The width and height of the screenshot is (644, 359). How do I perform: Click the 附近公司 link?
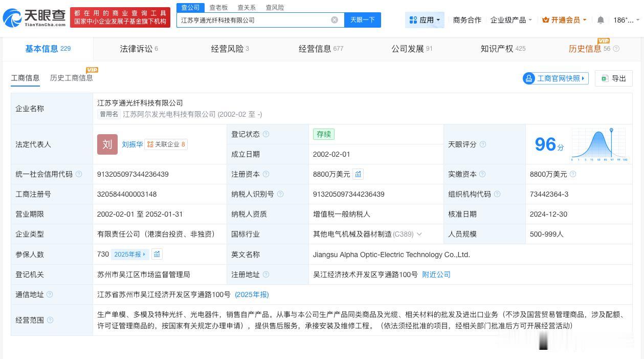436,274
